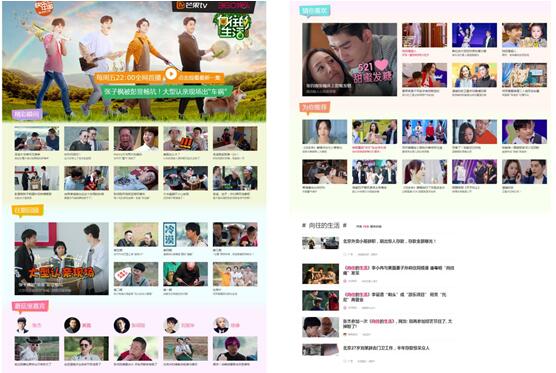Image resolution: width=556 pixels, height=373 pixels.
Task: Open the purple-haired person video thumbnail
Action: pos(235,349)
